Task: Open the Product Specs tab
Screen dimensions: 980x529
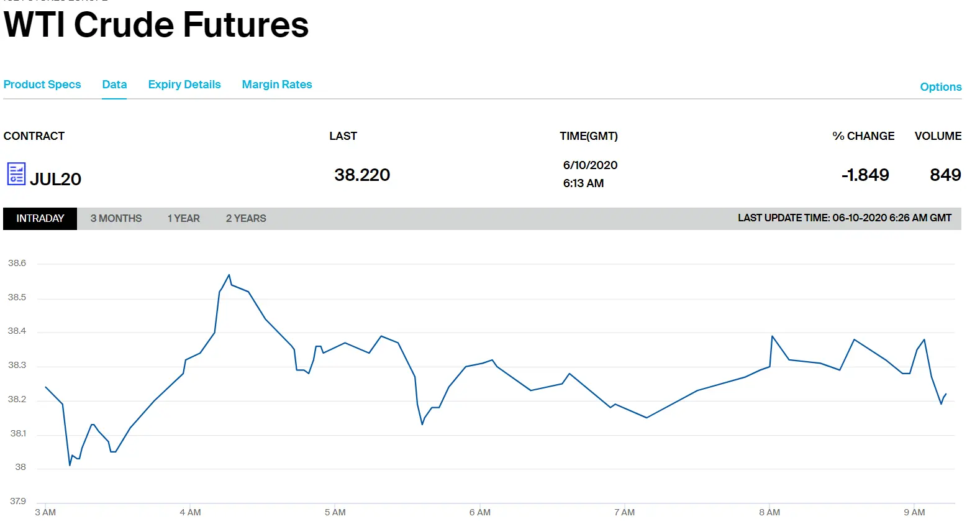Action: point(42,85)
